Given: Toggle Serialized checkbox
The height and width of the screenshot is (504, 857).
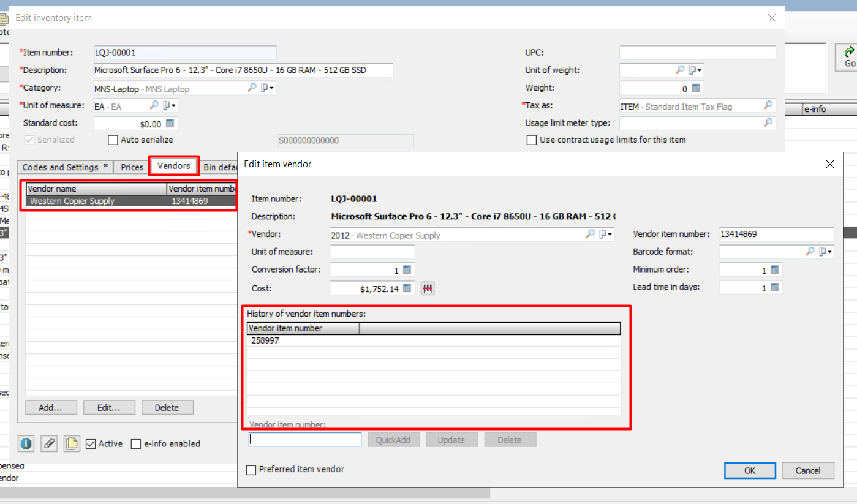Looking at the screenshot, I should [x=29, y=140].
